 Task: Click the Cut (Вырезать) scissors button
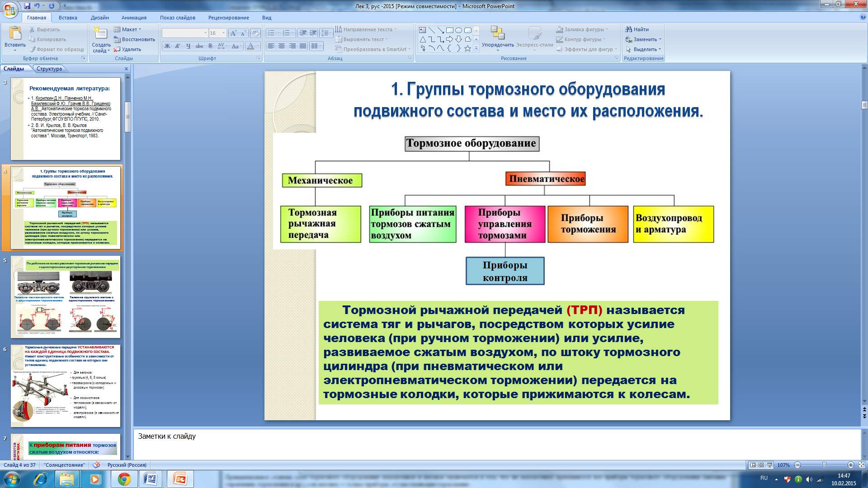(44, 29)
